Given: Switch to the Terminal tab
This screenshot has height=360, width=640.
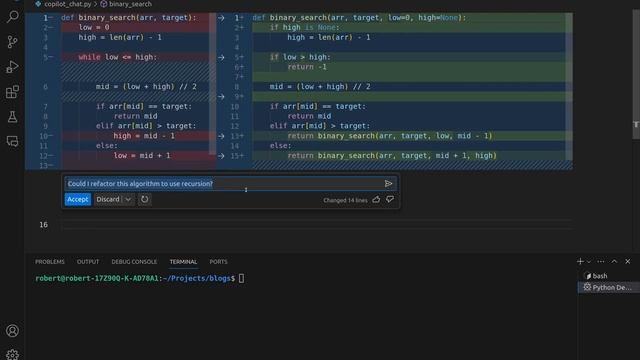Looking at the screenshot, I should tap(183, 262).
